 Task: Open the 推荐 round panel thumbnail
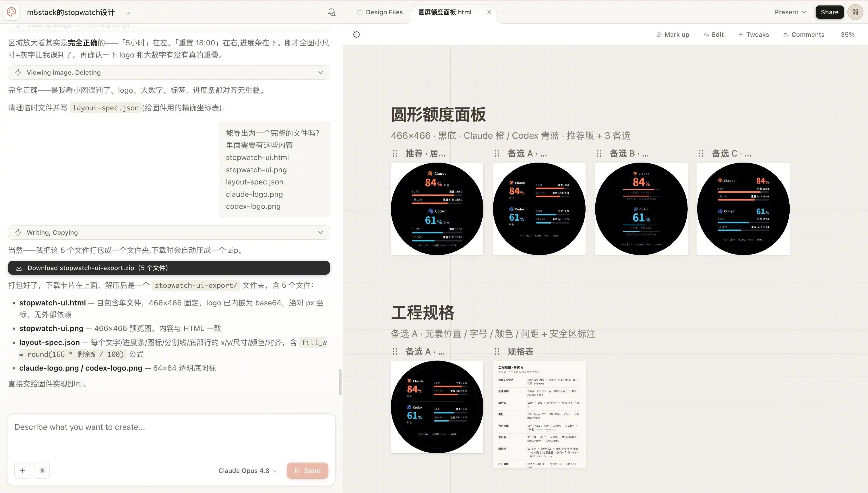tap(437, 209)
